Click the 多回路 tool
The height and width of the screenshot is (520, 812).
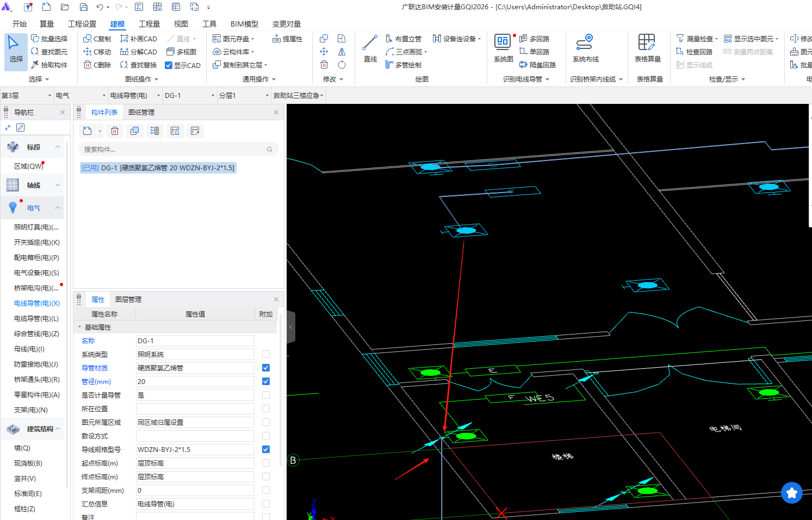535,39
